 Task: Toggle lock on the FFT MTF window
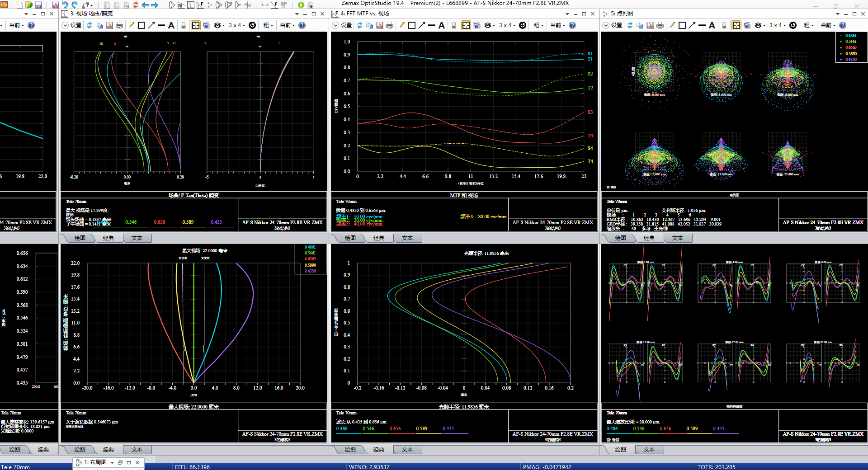pos(454,25)
